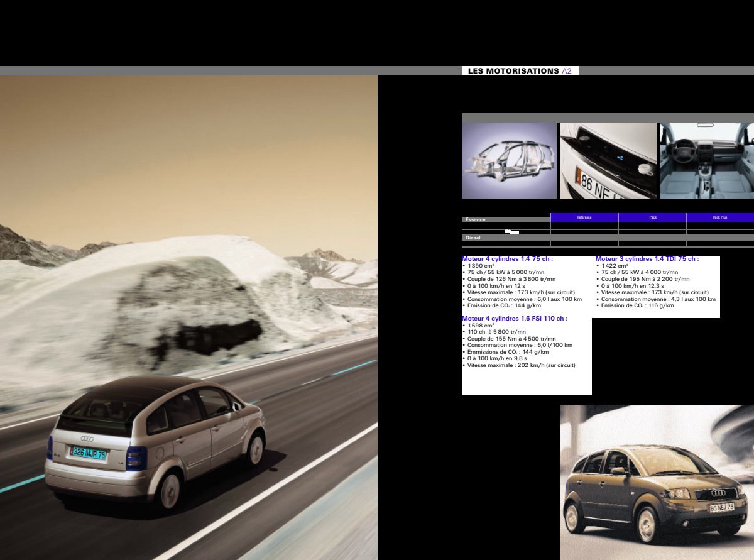
Task: Click the Audi rings badge on dark car's grille
Action: pyautogui.click(x=719, y=492)
